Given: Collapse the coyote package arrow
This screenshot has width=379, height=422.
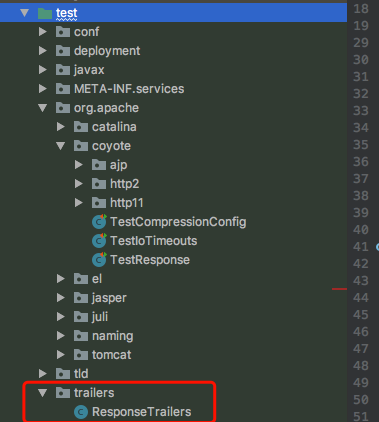Looking at the screenshot, I should pos(60,146).
